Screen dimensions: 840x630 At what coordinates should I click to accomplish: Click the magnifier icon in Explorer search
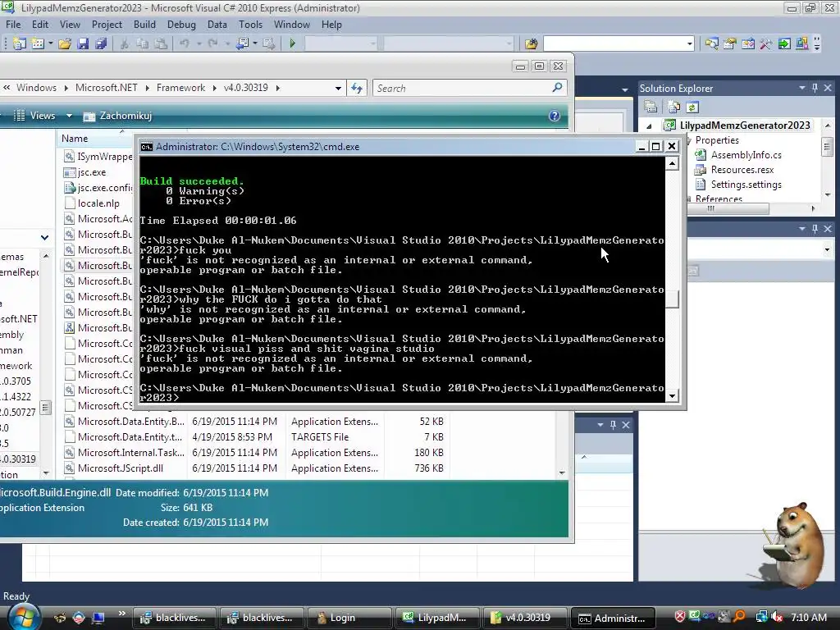tap(557, 87)
